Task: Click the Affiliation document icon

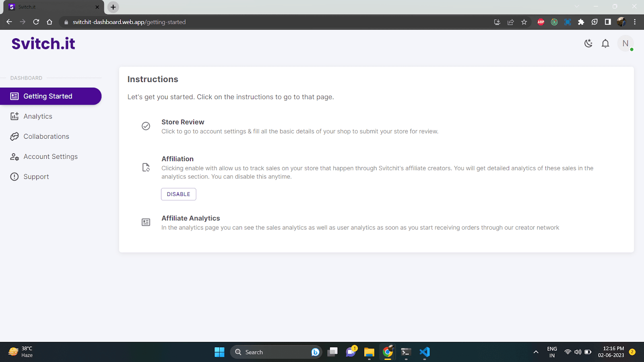Action: click(x=146, y=167)
